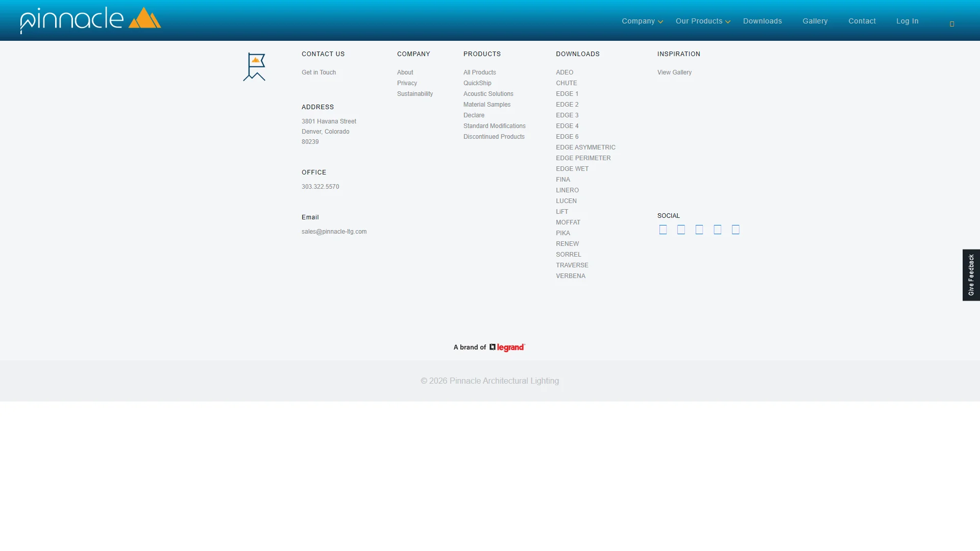Click the EDGE WET link
Viewport: 980px width, 551px height.
572,169
